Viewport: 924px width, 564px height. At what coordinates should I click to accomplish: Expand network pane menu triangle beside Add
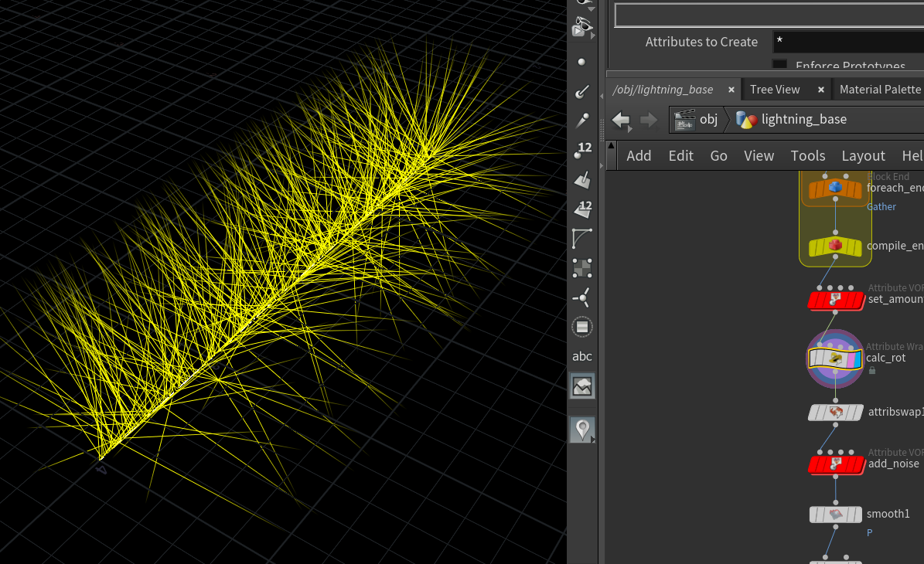(x=611, y=145)
